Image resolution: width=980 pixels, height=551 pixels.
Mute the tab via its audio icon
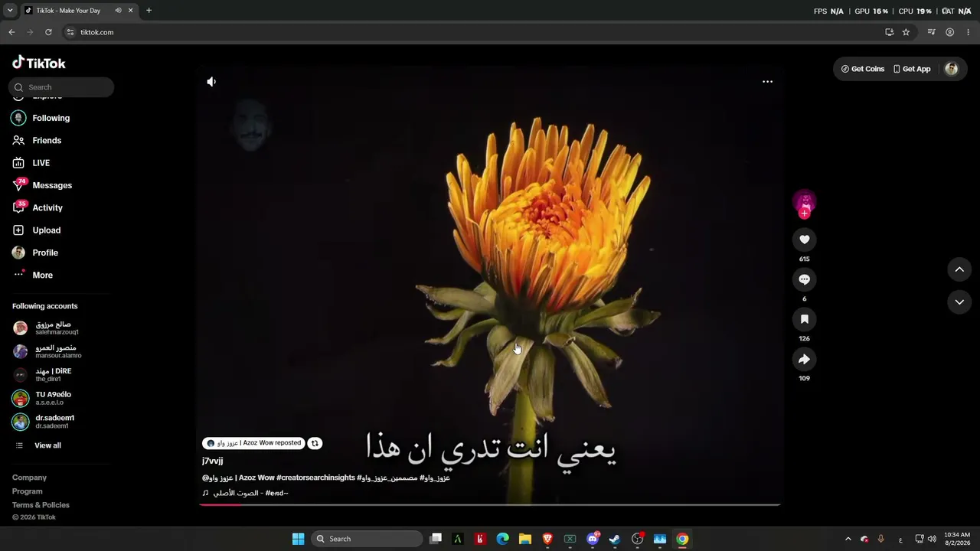click(118, 11)
